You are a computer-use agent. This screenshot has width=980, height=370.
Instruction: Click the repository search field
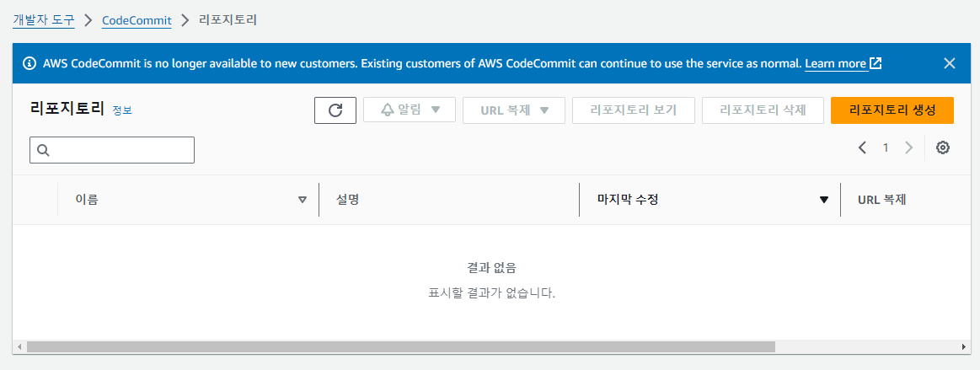[x=112, y=150]
